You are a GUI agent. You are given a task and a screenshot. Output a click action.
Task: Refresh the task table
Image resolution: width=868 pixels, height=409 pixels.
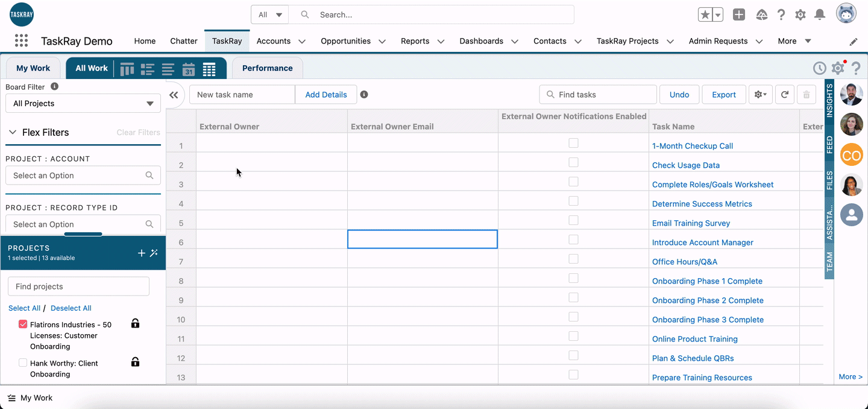pos(785,95)
